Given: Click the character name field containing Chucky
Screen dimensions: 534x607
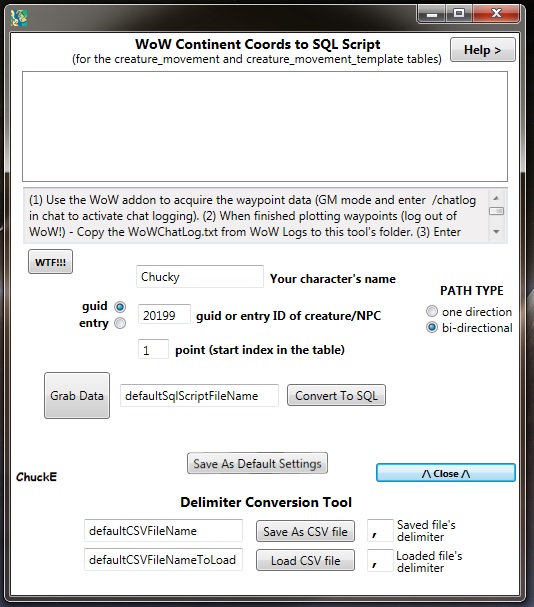Looking at the screenshot, I should coord(200,276).
